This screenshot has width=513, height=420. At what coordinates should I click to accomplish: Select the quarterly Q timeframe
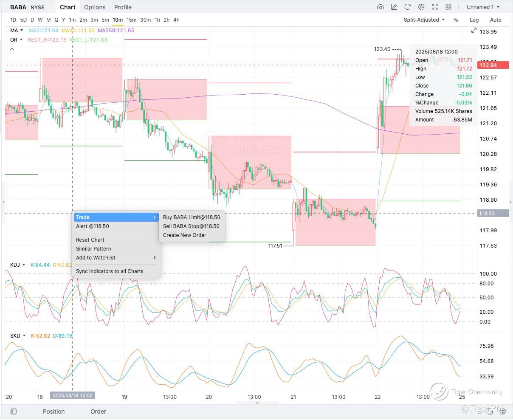coord(56,20)
